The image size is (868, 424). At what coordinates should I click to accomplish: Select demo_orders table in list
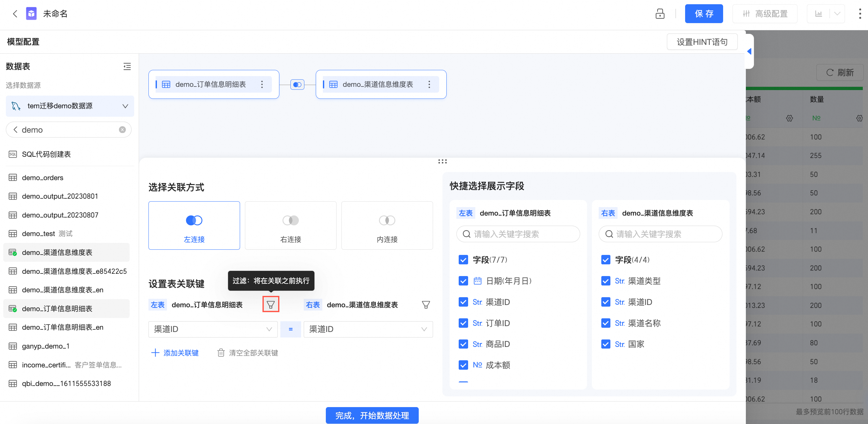(x=43, y=178)
